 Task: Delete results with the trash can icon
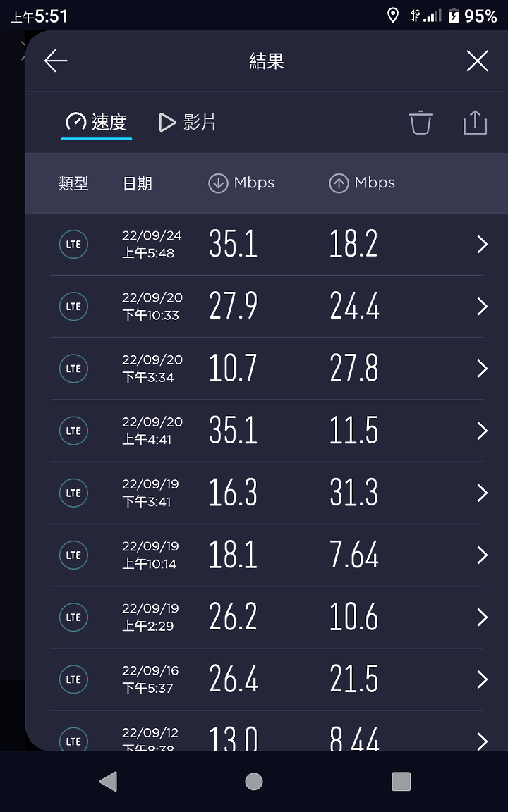tap(421, 123)
